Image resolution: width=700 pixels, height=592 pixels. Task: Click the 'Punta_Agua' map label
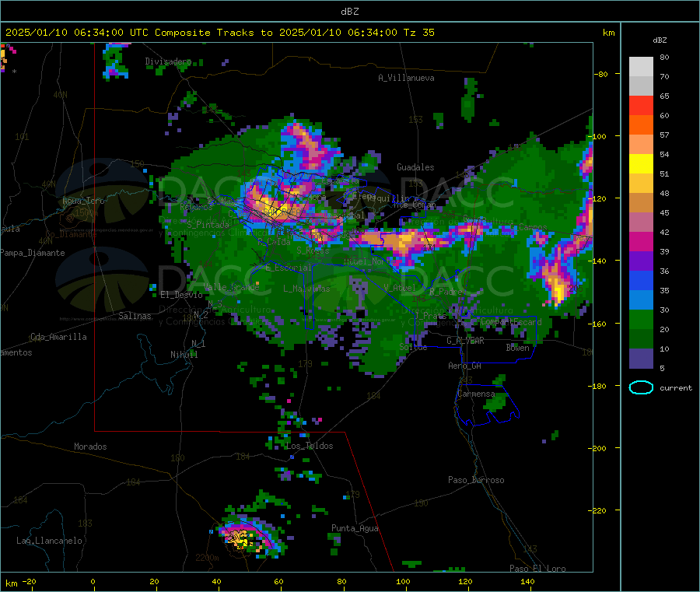tap(355, 528)
